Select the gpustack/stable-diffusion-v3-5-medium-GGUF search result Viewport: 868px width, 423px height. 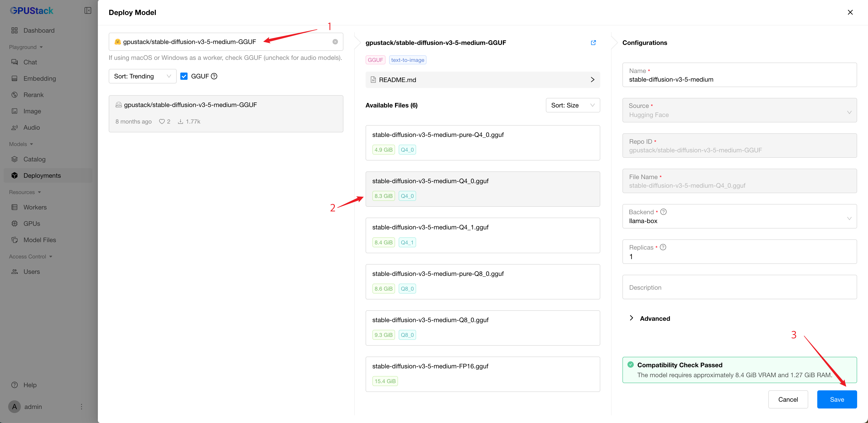[226, 114]
